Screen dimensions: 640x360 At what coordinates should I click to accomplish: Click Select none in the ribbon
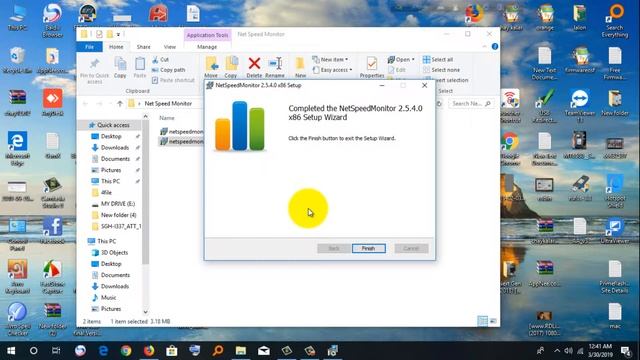(441, 70)
